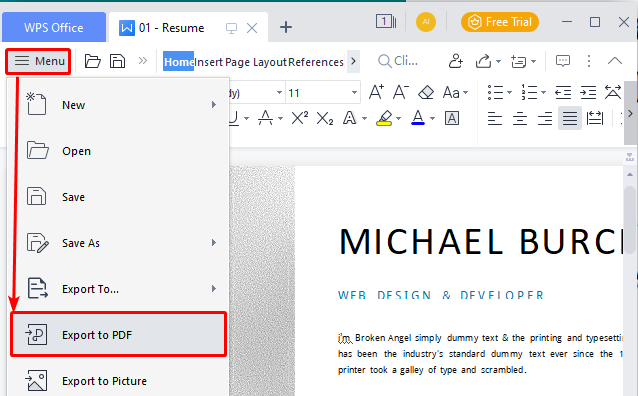Expand more quick access tools chevron

(x=142, y=61)
